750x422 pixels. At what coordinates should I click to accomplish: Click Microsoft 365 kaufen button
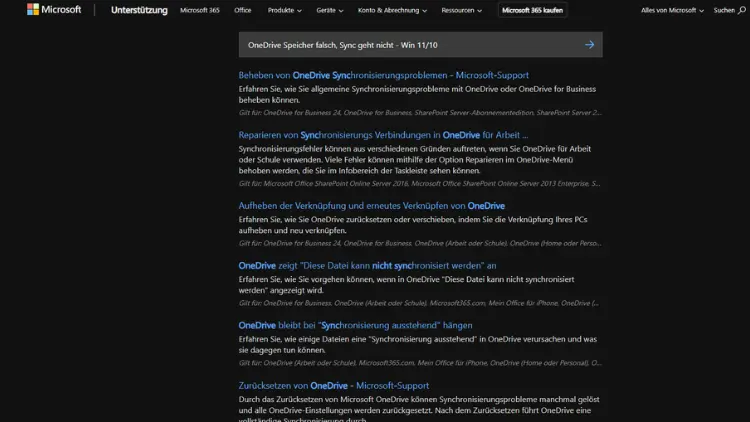(x=532, y=10)
